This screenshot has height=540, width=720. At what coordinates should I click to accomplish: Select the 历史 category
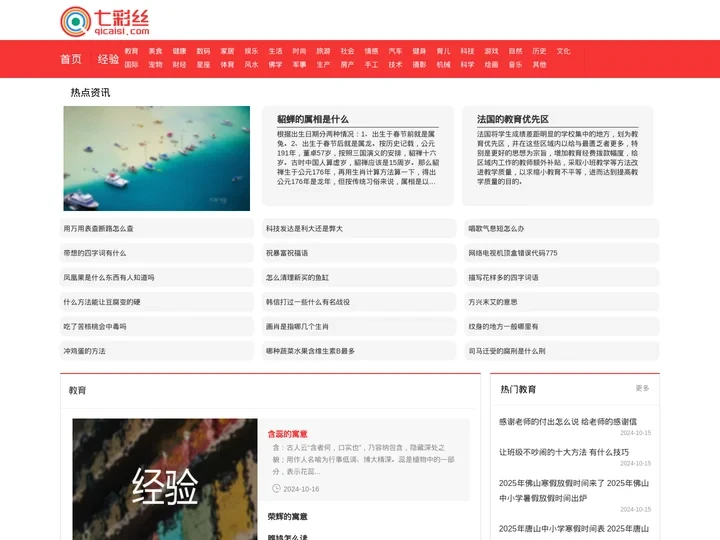point(539,51)
